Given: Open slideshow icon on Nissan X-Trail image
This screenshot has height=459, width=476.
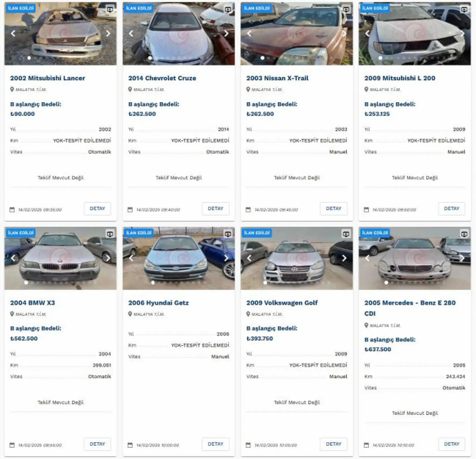Looking at the screenshot, I should click(x=346, y=9).
